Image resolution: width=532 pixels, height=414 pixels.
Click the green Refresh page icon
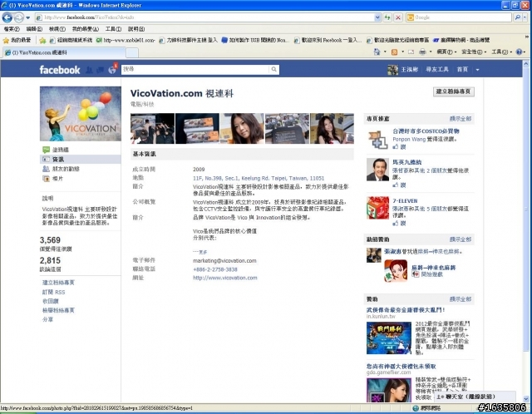[387, 17]
